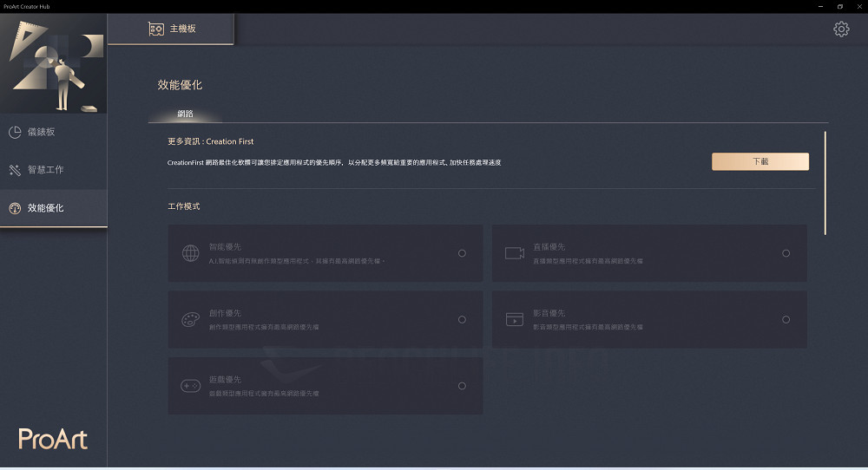868x470 pixels.
Task: Click the ProArt Creator Hub window title
Action: (27, 7)
